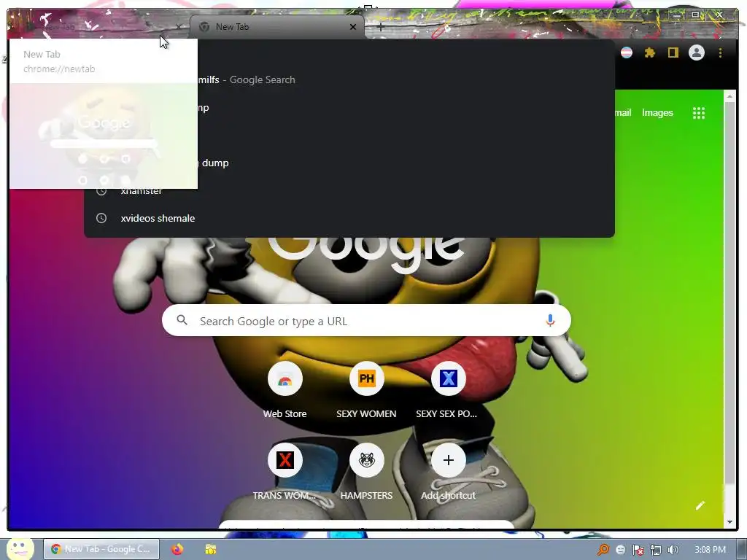The width and height of the screenshot is (747, 560).
Task: Switch to the active New Tab tab
Action: coord(276,27)
